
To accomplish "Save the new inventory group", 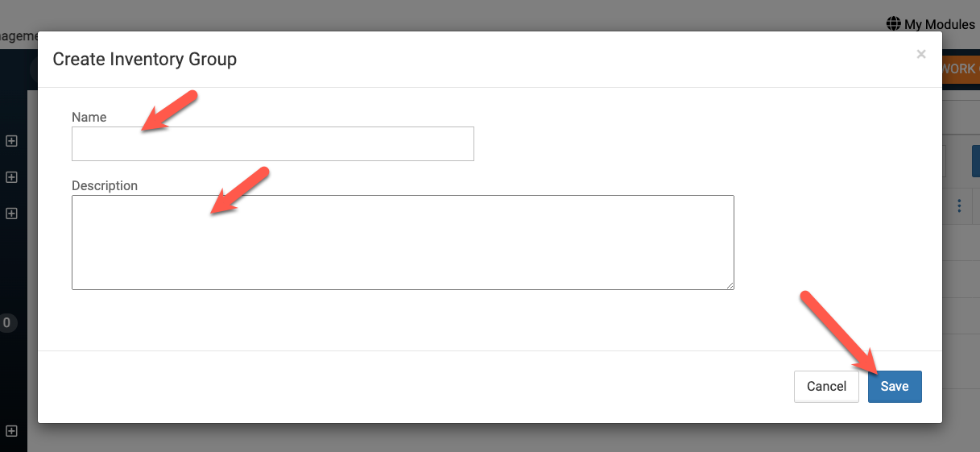I will pos(895,387).
